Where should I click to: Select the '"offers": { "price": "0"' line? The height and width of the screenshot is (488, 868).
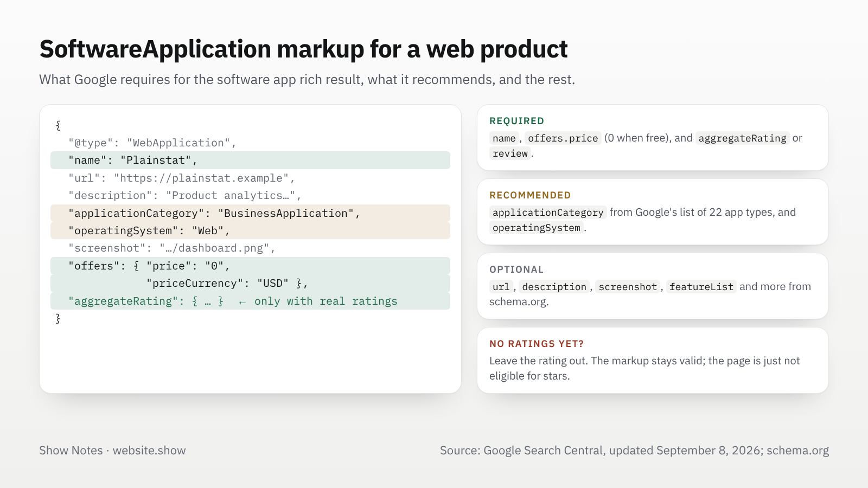(x=250, y=266)
